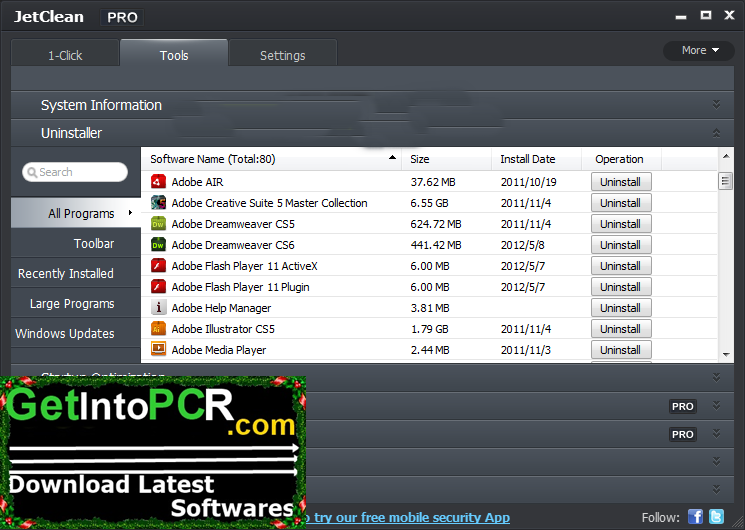
Task: Uninstall Adobe Creative Suite 5 Master Collection
Action: click(621, 203)
